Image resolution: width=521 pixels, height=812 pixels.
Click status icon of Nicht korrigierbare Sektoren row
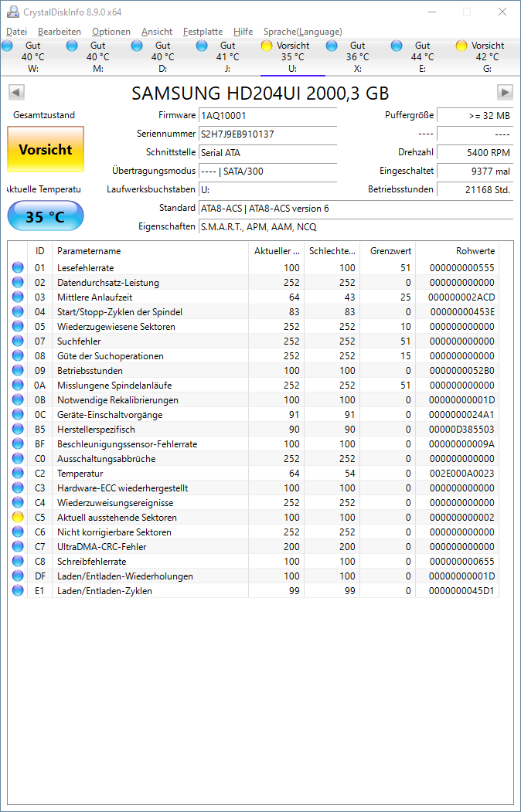coord(18,532)
